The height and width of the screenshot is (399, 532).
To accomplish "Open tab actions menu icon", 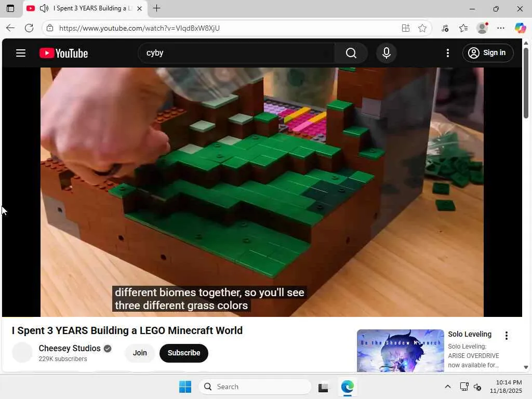I will [10, 8].
